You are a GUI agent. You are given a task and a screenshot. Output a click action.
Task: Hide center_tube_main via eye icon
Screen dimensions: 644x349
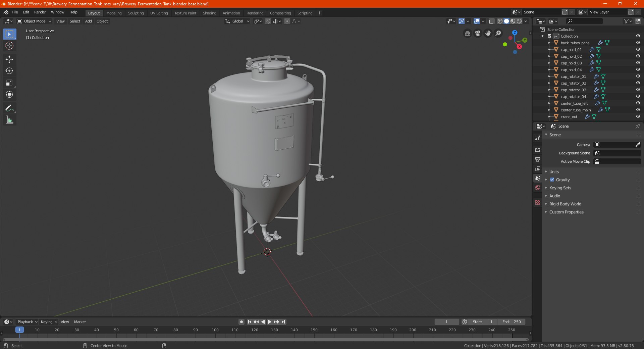pyautogui.click(x=638, y=110)
